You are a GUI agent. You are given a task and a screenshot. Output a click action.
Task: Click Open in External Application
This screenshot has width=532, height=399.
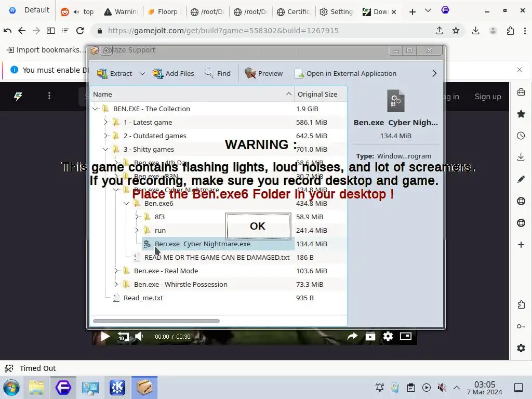[345, 73]
